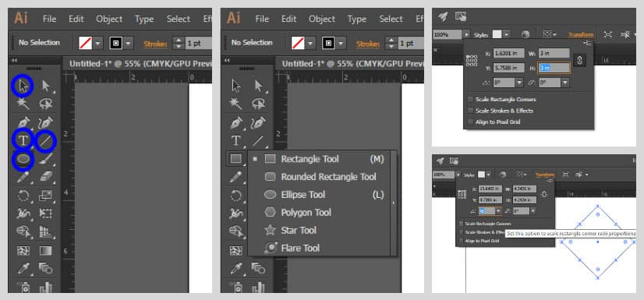Pick the Pencil tool in left screenshot
This screenshot has width=644, height=300.
(23, 177)
